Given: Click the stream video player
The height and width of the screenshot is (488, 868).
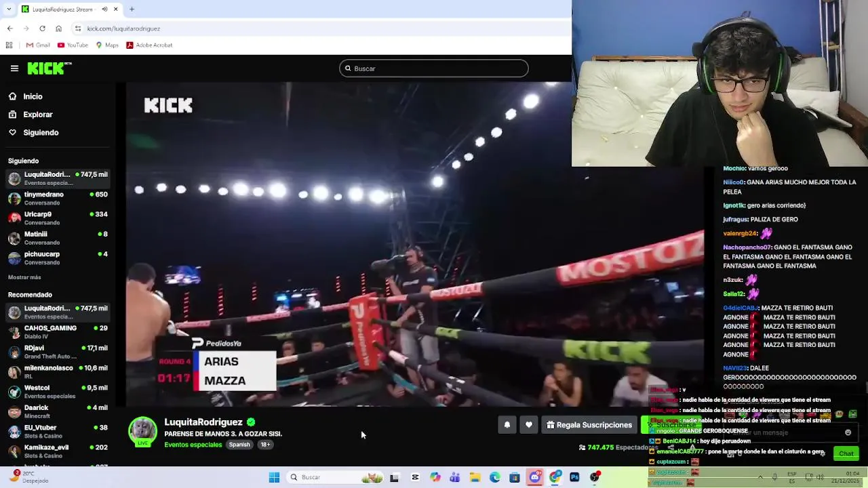Looking at the screenshot, I should pyautogui.click(x=415, y=244).
